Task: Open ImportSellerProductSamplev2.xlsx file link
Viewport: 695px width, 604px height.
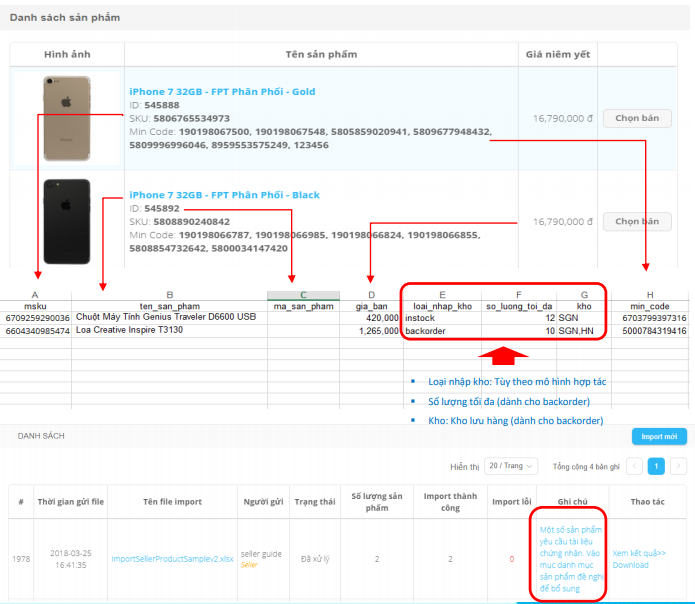Action: click(x=170, y=559)
